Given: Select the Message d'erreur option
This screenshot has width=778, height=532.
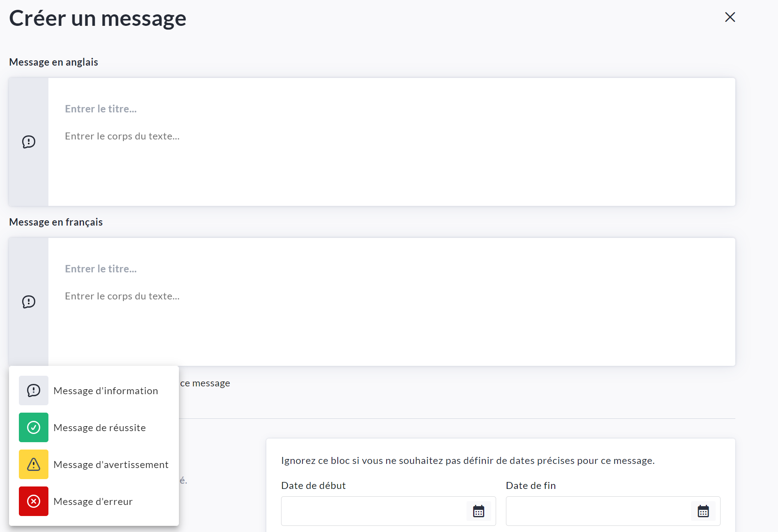Looking at the screenshot, I should [x=93, y=502].
